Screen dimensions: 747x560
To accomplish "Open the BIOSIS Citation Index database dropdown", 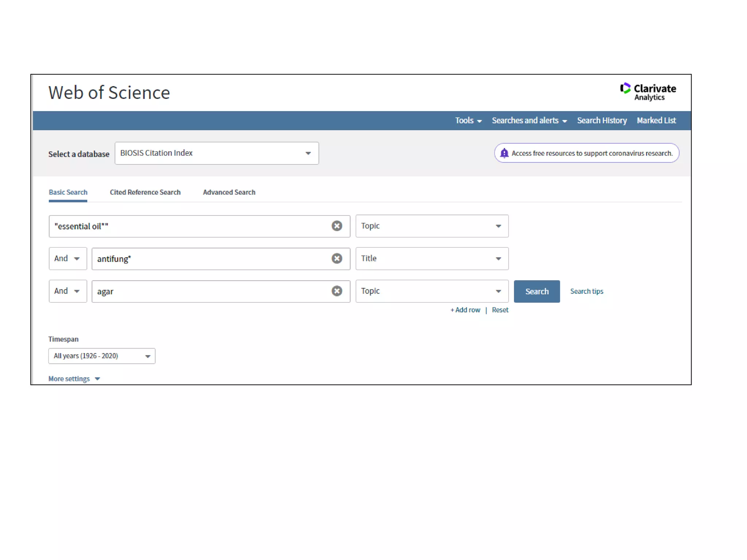I will 217,153.
